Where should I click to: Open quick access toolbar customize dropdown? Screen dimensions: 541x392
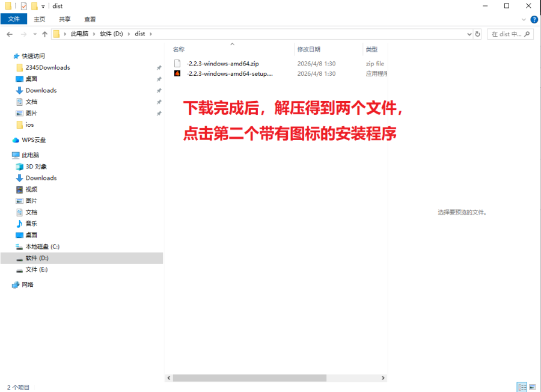[x=43, y=6]
